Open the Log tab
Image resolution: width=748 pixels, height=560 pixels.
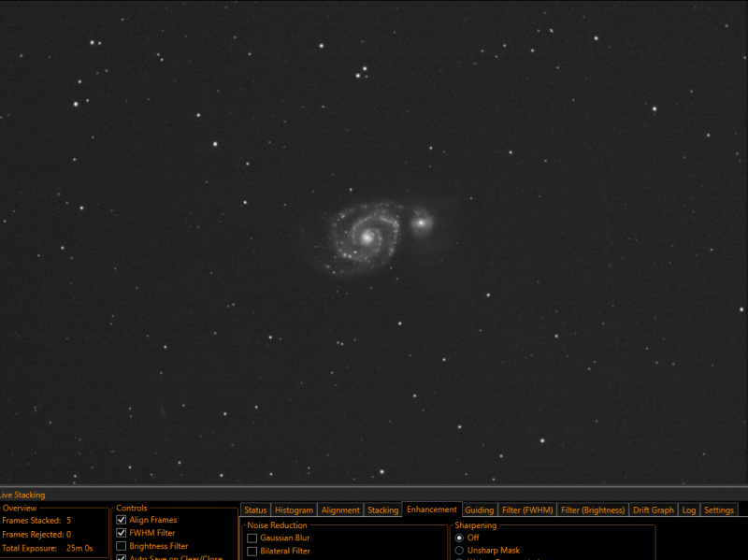[x=688, y=510]
